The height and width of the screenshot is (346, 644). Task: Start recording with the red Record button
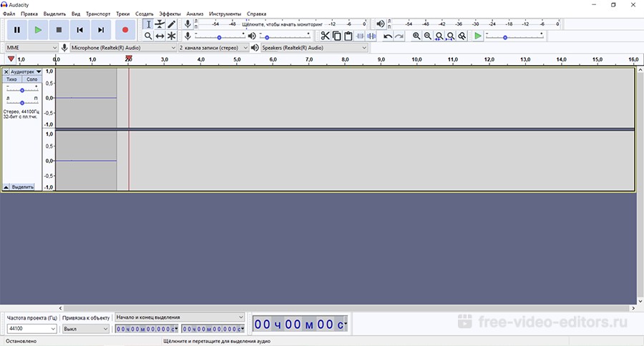point(125,30)
